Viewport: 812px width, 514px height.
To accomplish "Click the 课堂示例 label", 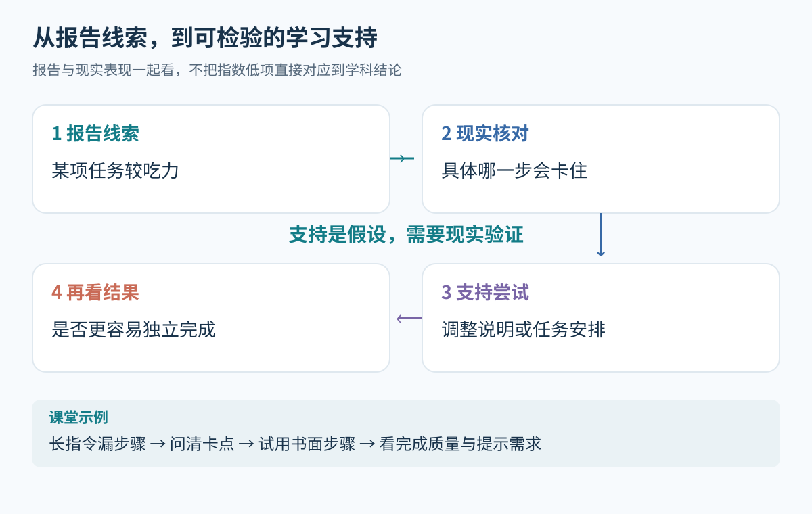I will pos(78,417).
